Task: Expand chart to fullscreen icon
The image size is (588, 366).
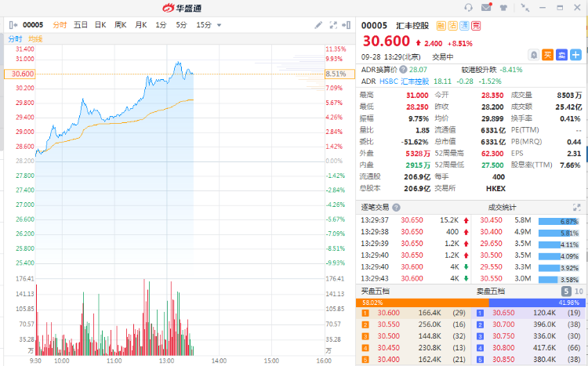Action: tap(333, 25)
